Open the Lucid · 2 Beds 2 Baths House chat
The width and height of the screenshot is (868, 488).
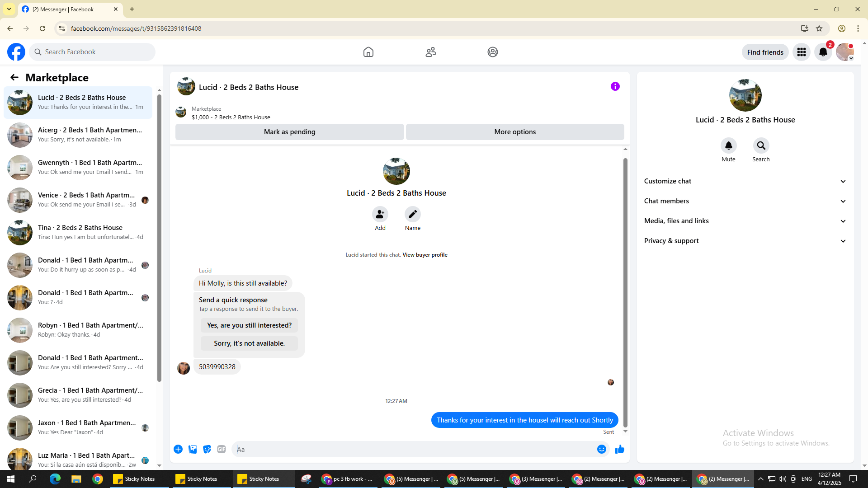pyautogui.click(x=78, y=103)
